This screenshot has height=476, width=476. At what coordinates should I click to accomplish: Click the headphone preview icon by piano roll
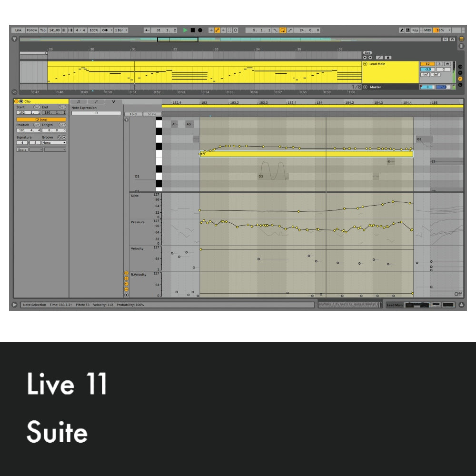[126, 120]
